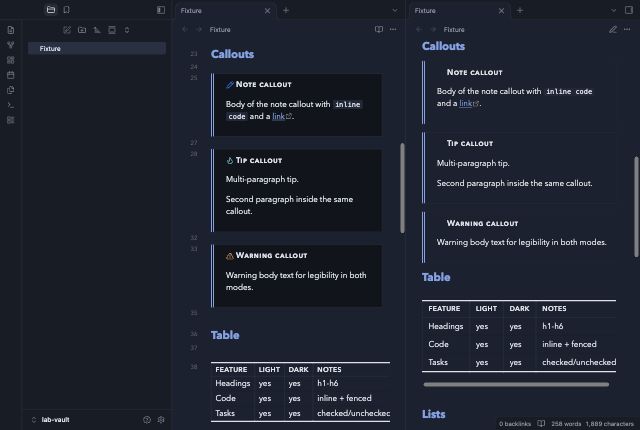
Task: Show the file explorer sidebar tab
Action: pyautogui.click(x=51, y=10)
